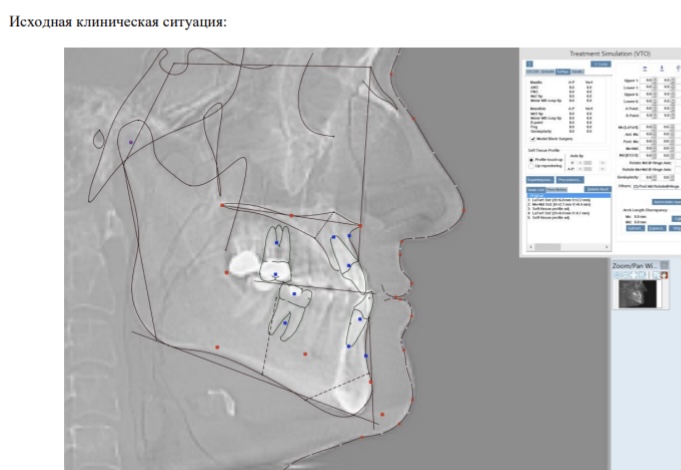
Task: Click the Genioplasty horizontal value field
Action: pyautogui.click(x=648, y=178)
